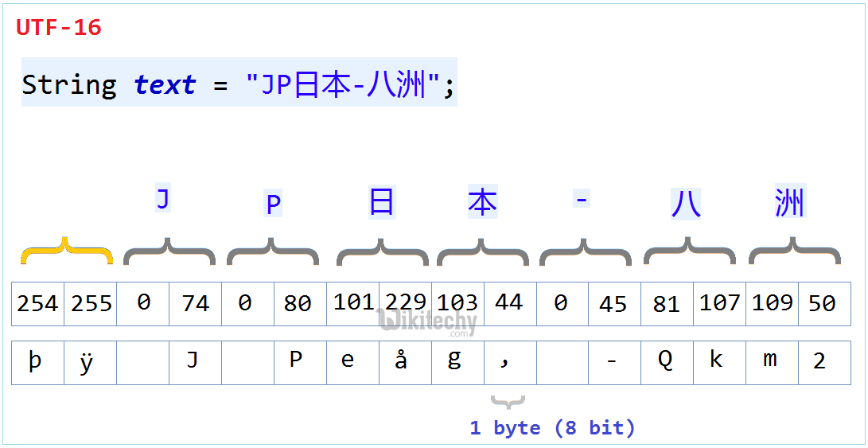Select the byte cell containing 255

(x=91, y=304)
